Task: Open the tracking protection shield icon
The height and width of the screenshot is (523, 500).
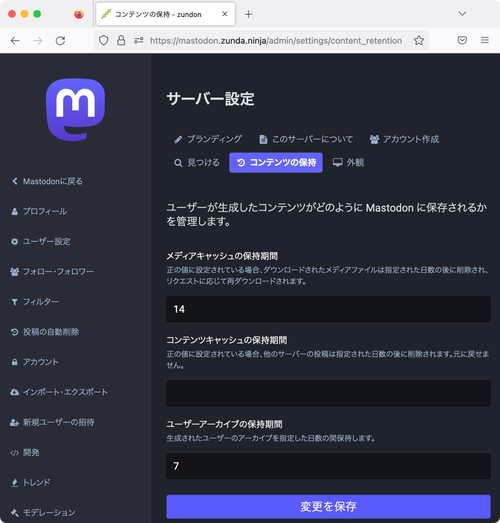Action: click(x=104, y=41)
